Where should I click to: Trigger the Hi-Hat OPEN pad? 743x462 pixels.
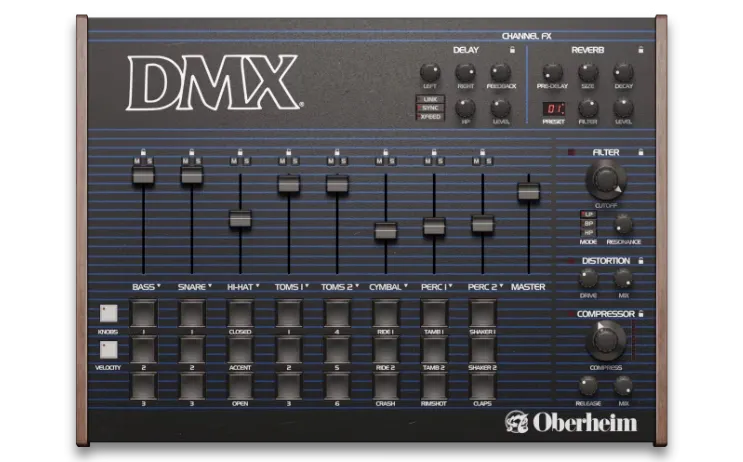[240, 385]
